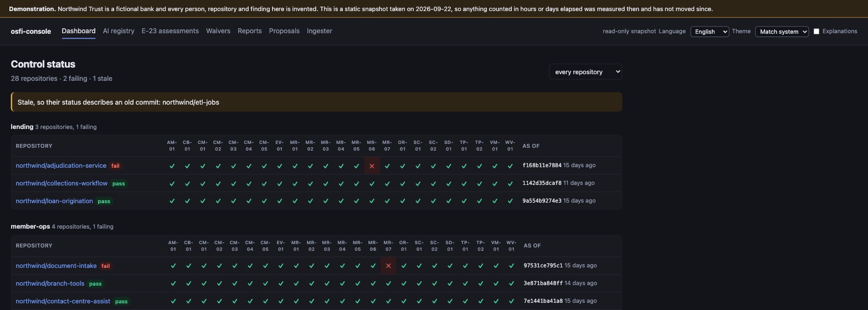The width and height of the screenshot is (868, 310).
Task: Open northwind/branch-tools repository link
Action: coord(50,283)
